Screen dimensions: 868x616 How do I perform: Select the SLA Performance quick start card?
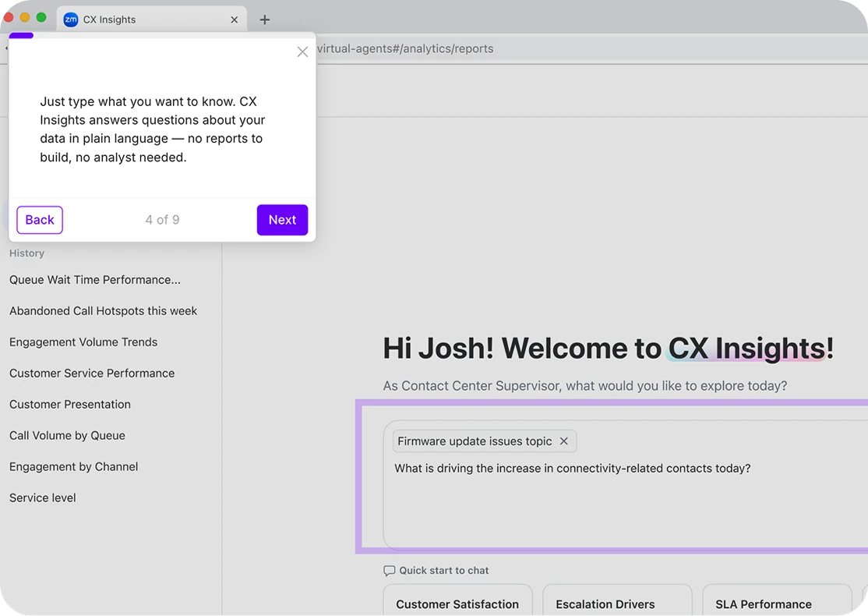point(777,601)
